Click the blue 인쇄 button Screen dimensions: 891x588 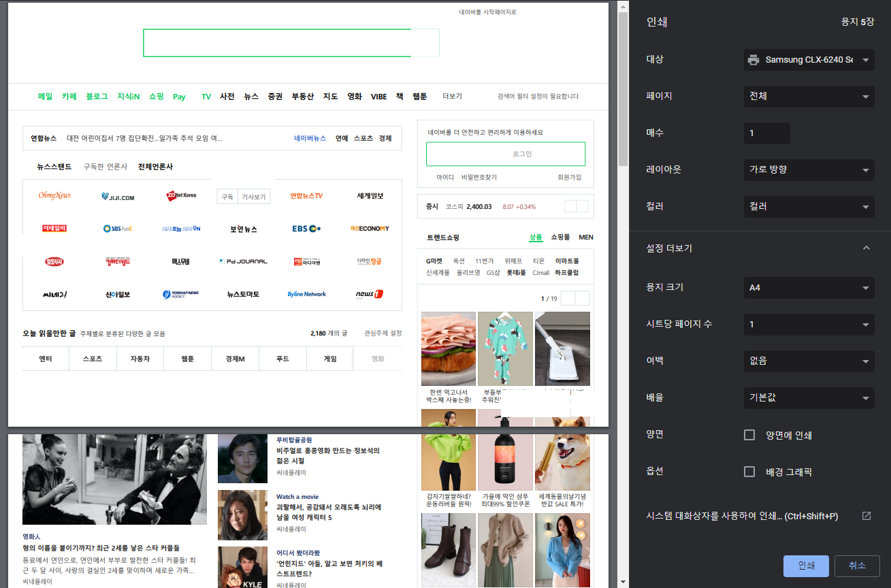(x=806, y=566)
